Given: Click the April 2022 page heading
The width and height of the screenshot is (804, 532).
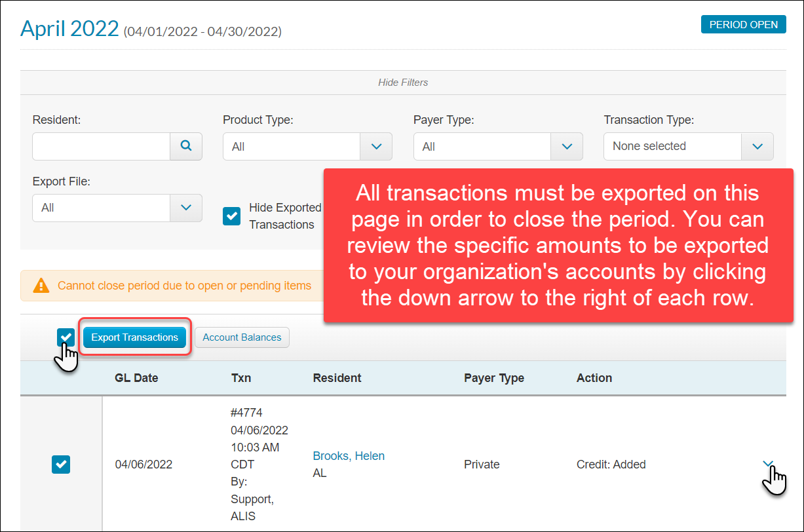Looking at the screenshot, I should pyautogui.click(x=69, y=28).
